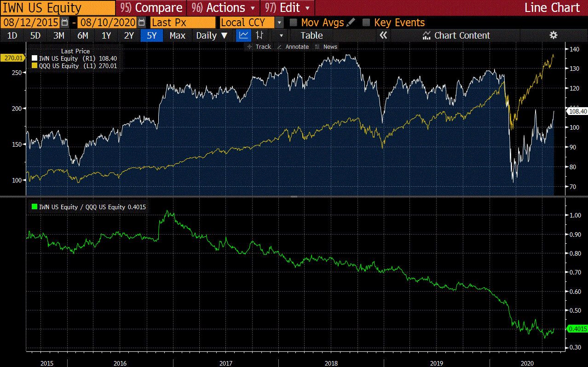
Task: Open the start date calendar picker
Action: [65, 23]
